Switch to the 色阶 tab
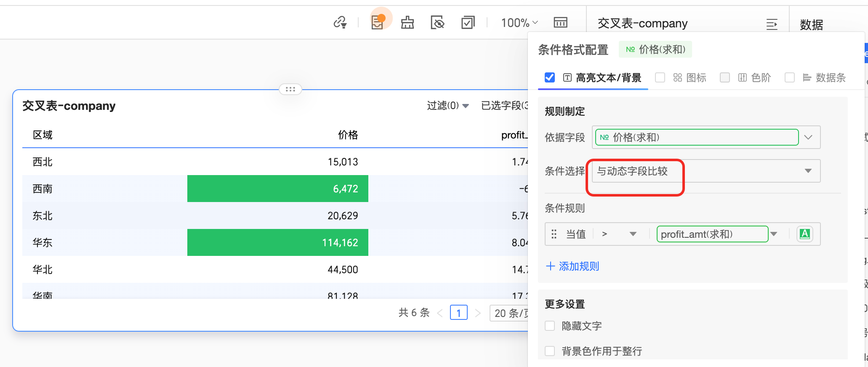Screen dimensions: 868x367 point(760,77)
